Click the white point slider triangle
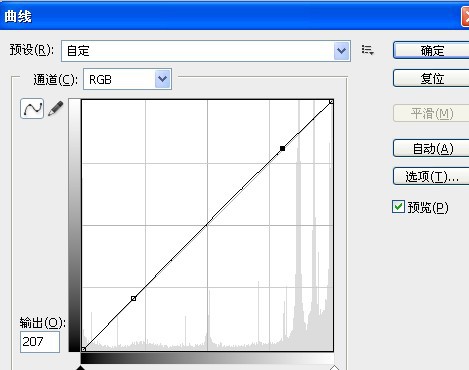 [334, 367]
